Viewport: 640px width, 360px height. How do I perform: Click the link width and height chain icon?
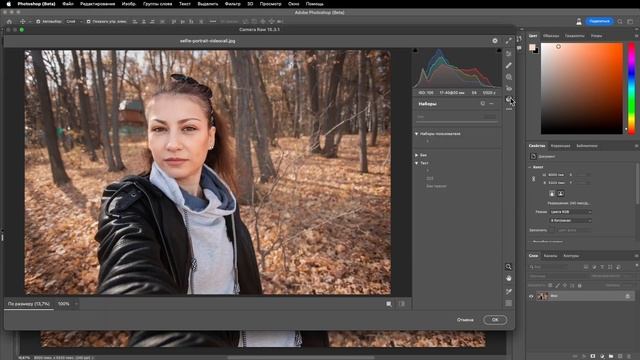pyautogui.click(x=533, y=179)
